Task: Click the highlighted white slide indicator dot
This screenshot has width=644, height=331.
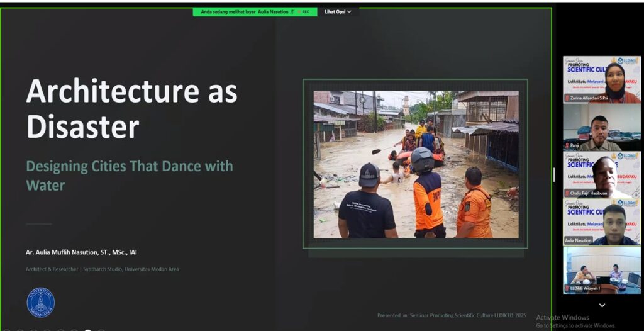Action: (87, 329)
